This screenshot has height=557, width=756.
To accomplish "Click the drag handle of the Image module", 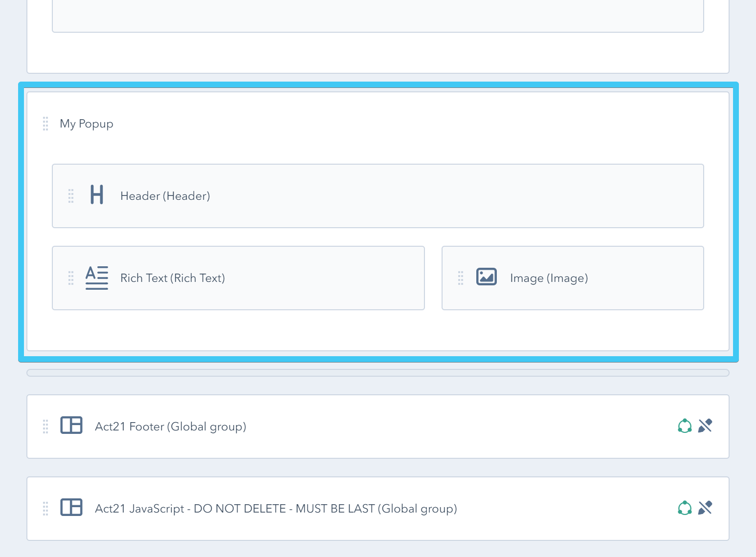I will click(x=460, y=277).
